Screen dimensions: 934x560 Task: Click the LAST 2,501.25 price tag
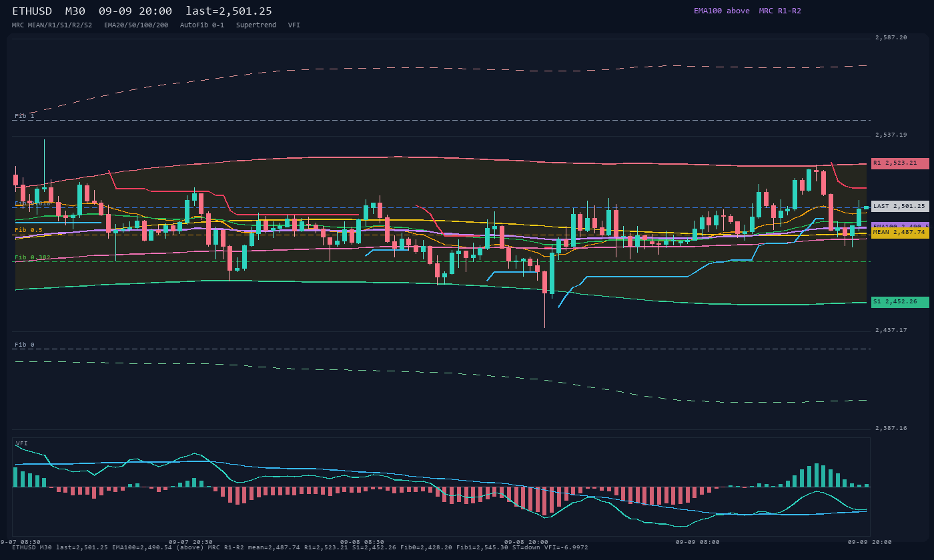900,207
